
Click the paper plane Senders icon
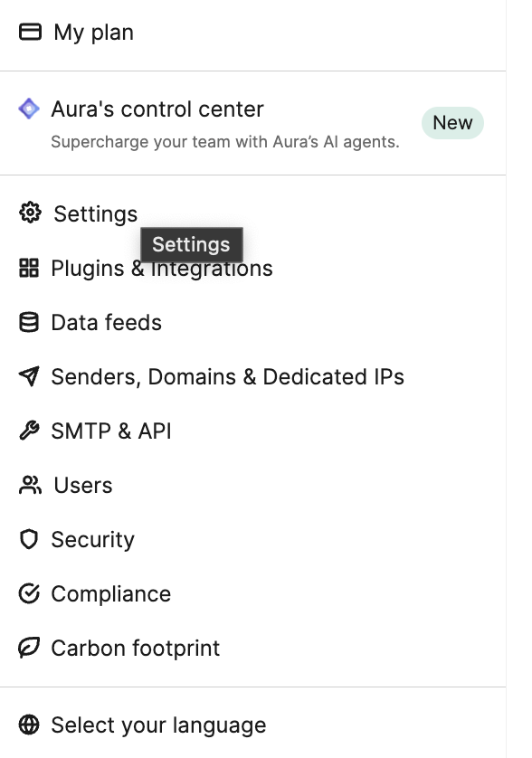point(29,376)
